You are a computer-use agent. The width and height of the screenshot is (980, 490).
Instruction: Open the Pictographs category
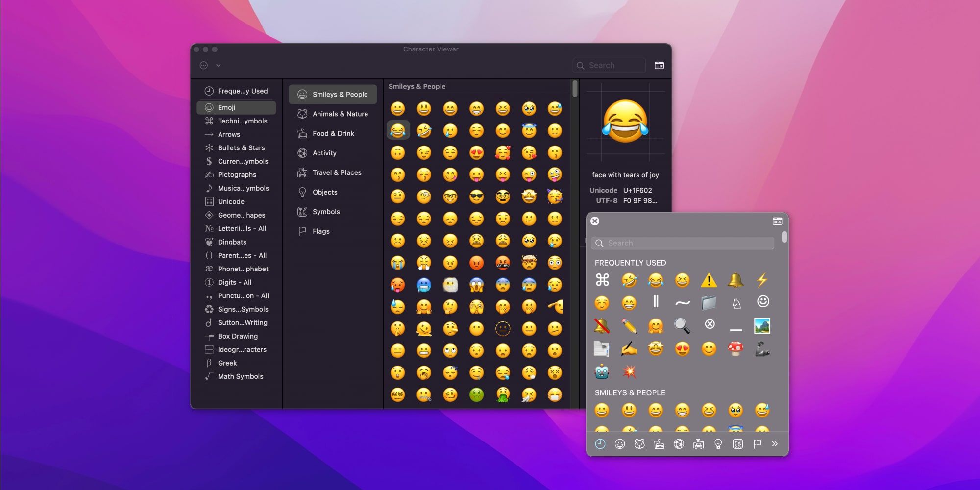[236, 174]
